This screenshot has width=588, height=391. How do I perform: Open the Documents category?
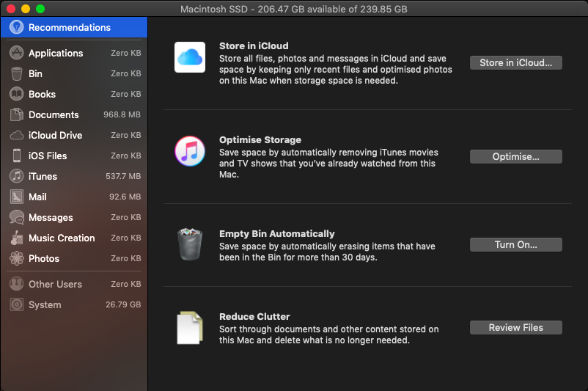(54, 114)
